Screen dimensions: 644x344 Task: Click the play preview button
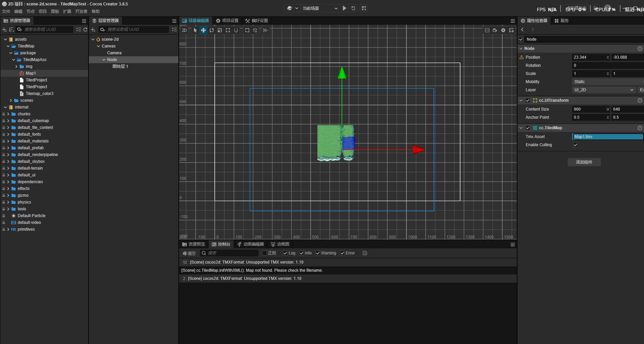[x=345, y=8]
